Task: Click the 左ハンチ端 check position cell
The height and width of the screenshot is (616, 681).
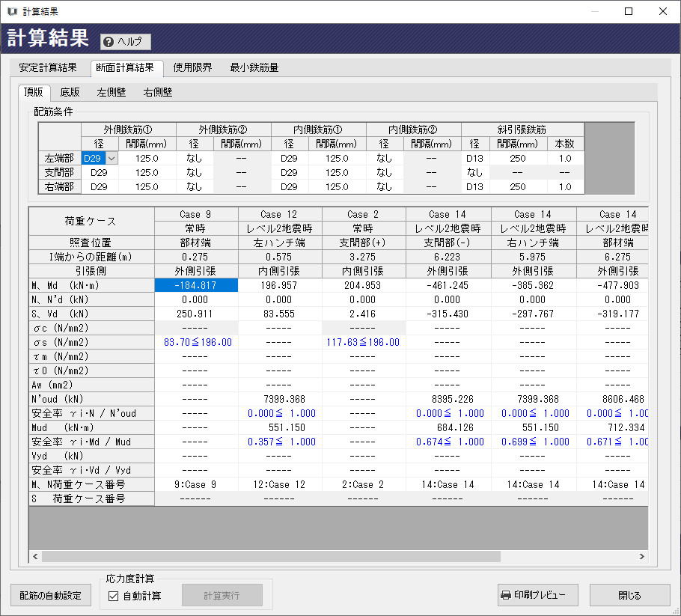Action: coord(279,243)
